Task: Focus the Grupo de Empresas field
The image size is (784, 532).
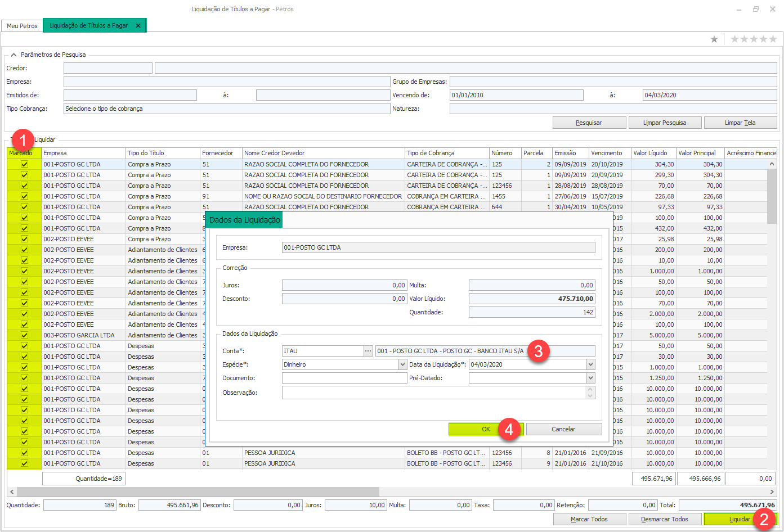Action: (x=613, y=82)
